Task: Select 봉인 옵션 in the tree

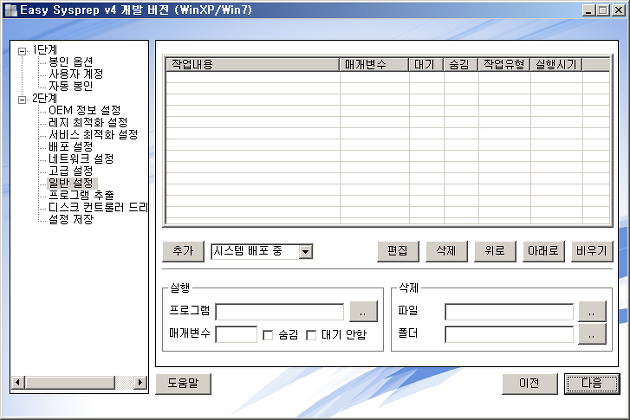Action: point(71,61)
